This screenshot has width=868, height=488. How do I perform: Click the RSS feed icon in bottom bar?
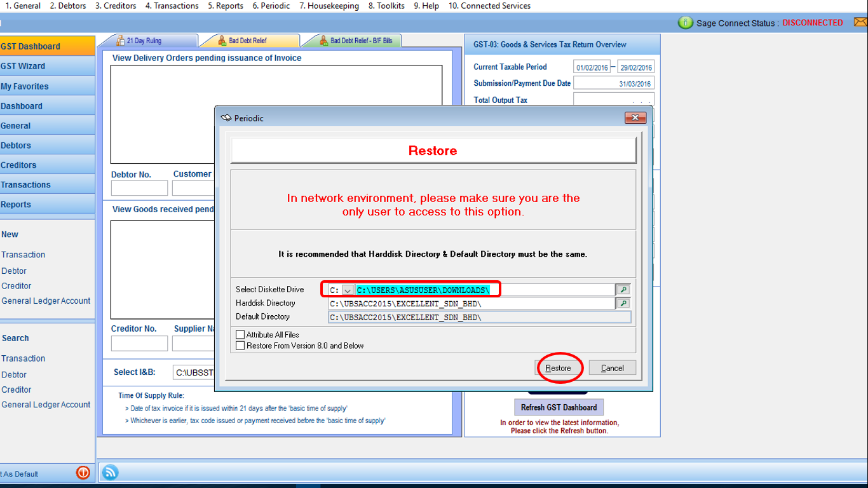pos(110,472)
